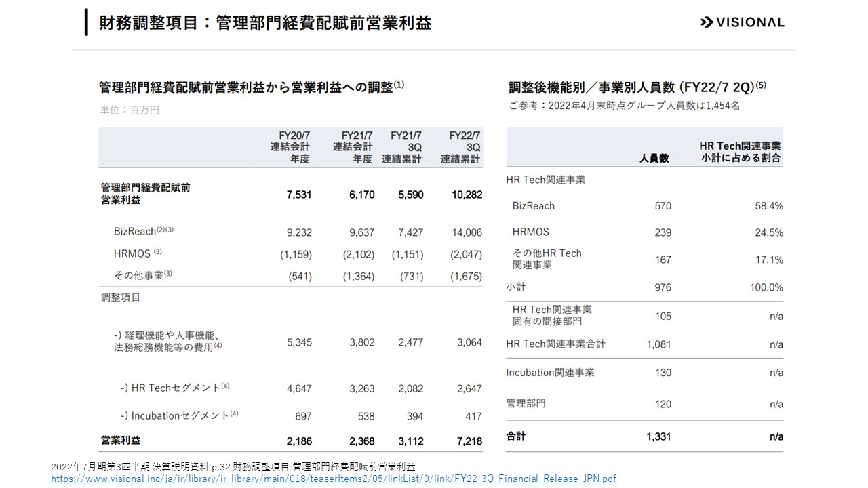This screenshot has width=868, height=488.
Task: Select value 10,282
Action: click(466, 195)
